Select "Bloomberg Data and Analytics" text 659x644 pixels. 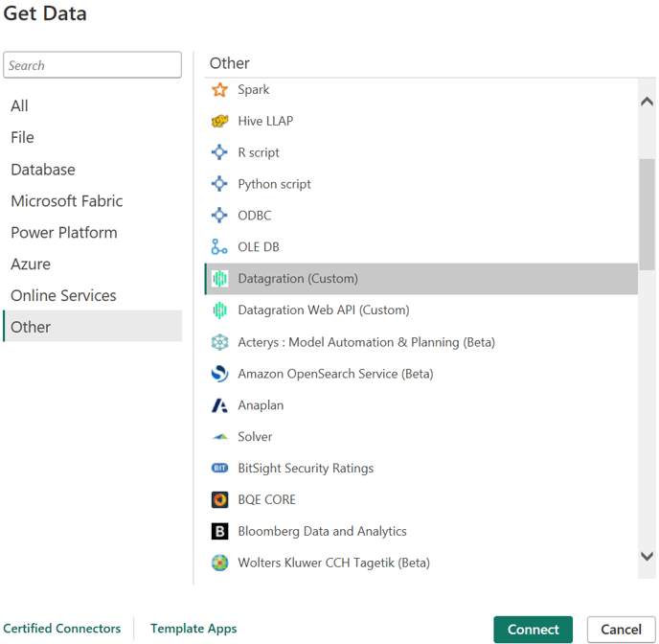(x=323, y=531)
